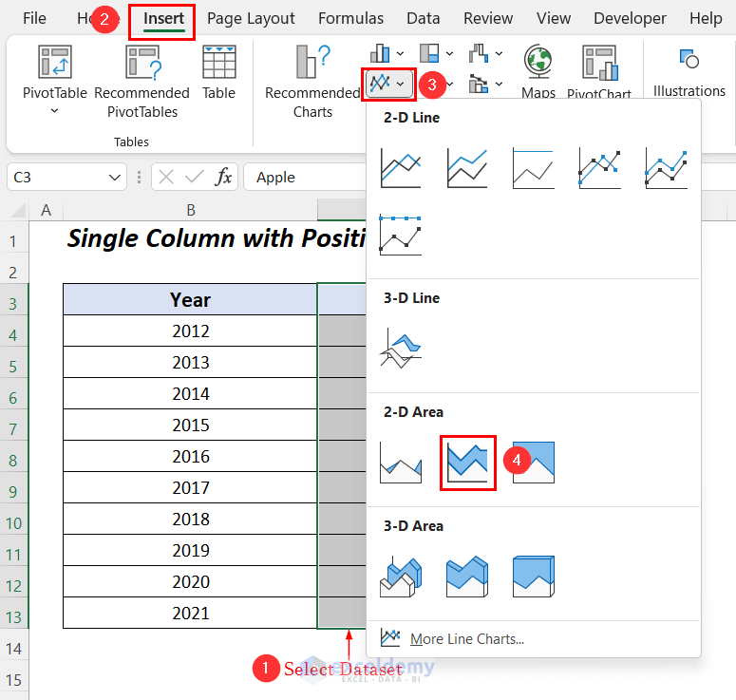This screenshot has height=700, width=736.
Task: Switch to the Insert tab
Action: coord(163,18)
